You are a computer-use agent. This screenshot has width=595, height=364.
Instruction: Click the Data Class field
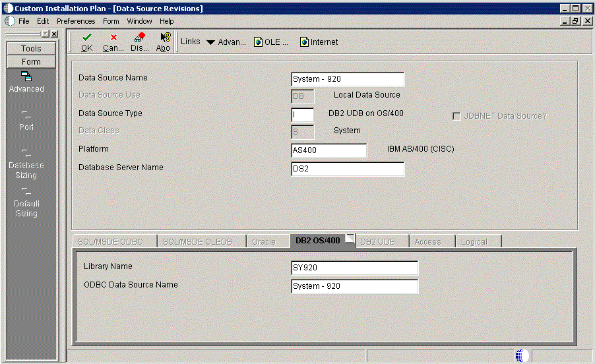point(302,132)
